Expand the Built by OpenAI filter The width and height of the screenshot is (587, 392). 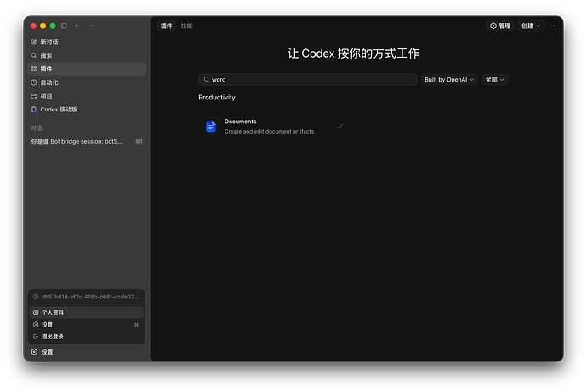pos(449,80)
